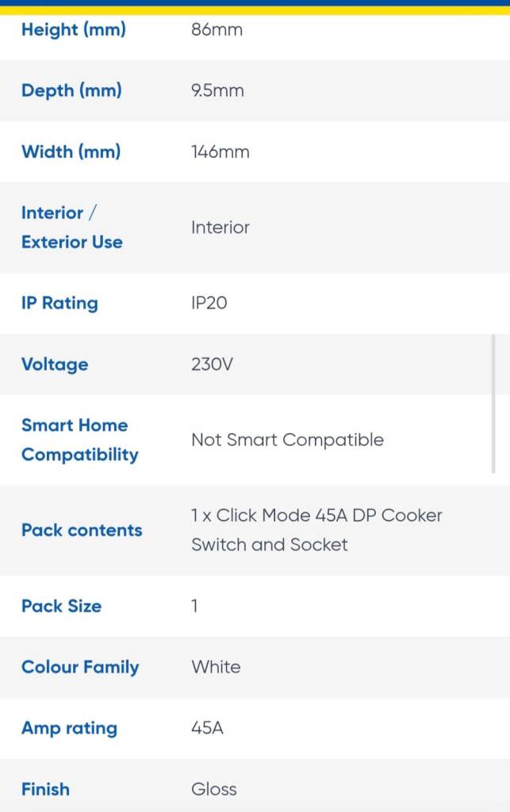Select the Pack contents label
Viewport: 510px width, 812px height.
point(82,530)
